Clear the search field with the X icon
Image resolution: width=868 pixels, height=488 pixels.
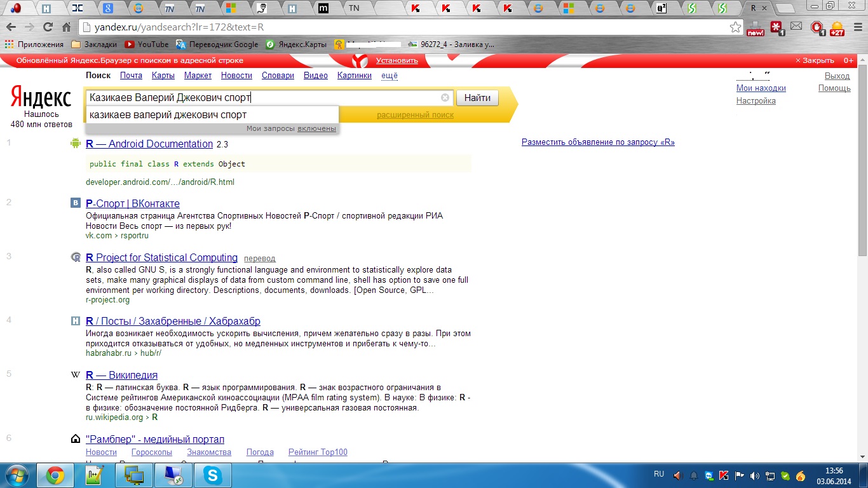tap(445, 98)
